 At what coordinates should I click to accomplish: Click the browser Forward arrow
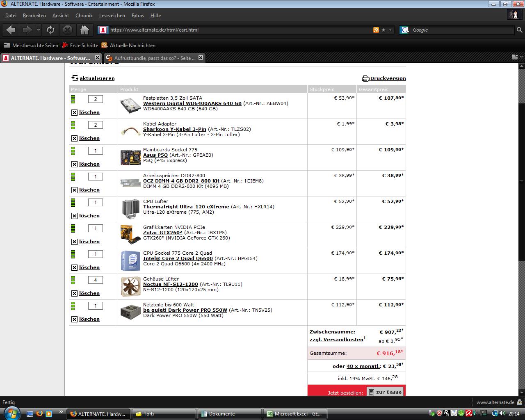tap(27, 30)
